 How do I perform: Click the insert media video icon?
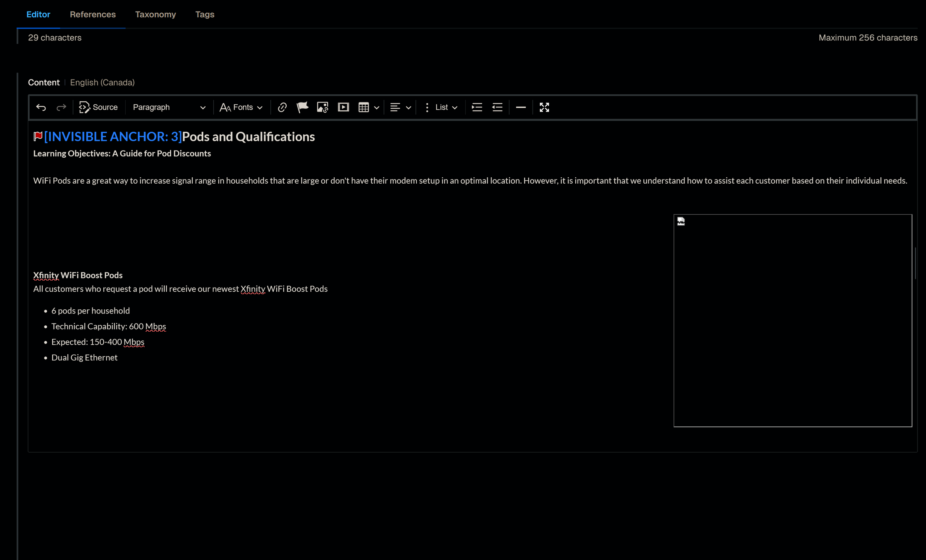[x=343, y=107]
